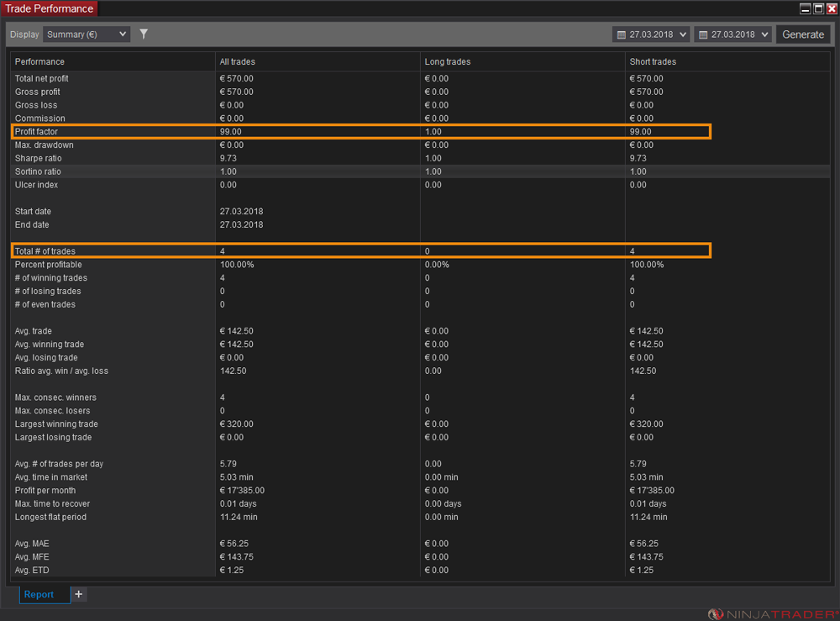This screenshot has height=621, width=840.
Task: Click the Short trades column header
Action: coord(653,61)
